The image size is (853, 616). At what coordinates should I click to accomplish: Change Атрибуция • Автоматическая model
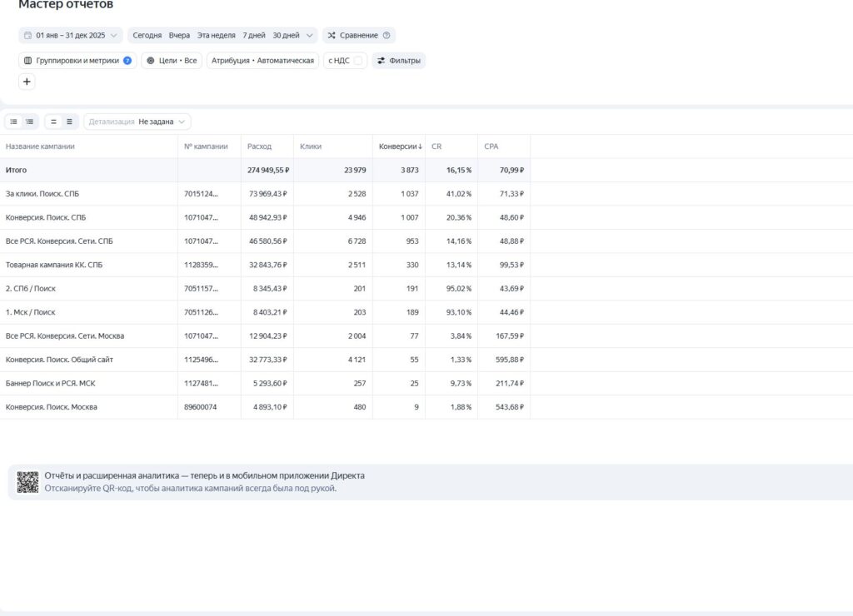[262, 60]
